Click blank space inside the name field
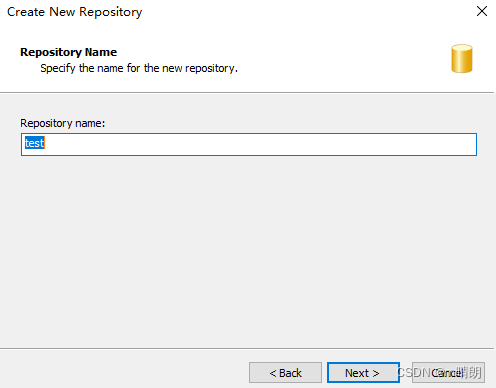The image size is (496, 388). (260, 144)
